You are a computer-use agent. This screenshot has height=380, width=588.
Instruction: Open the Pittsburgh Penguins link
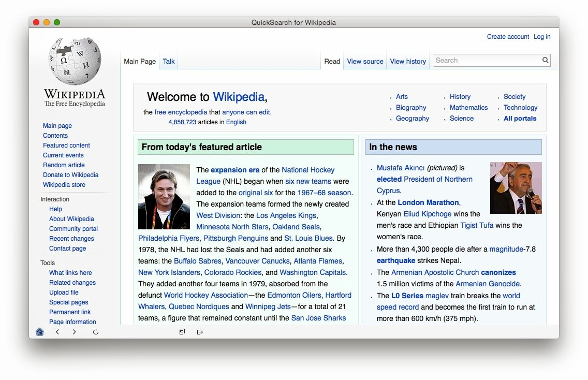(236, 238)
